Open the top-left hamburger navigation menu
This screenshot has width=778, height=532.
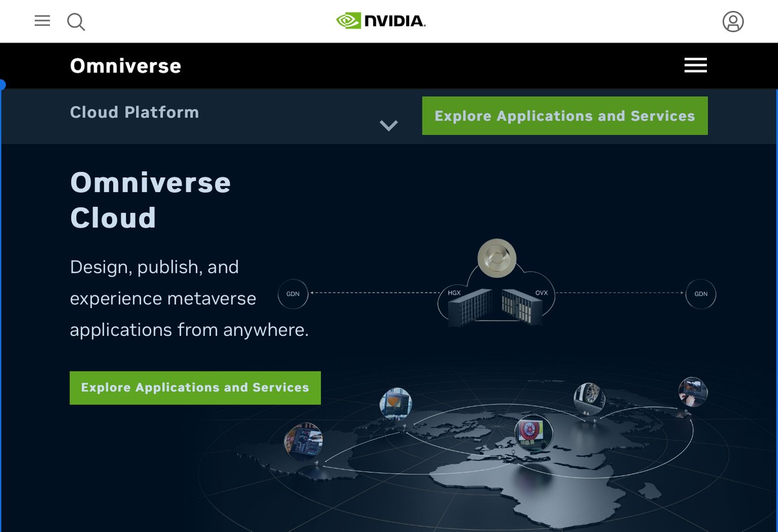[x=42, y=21]
